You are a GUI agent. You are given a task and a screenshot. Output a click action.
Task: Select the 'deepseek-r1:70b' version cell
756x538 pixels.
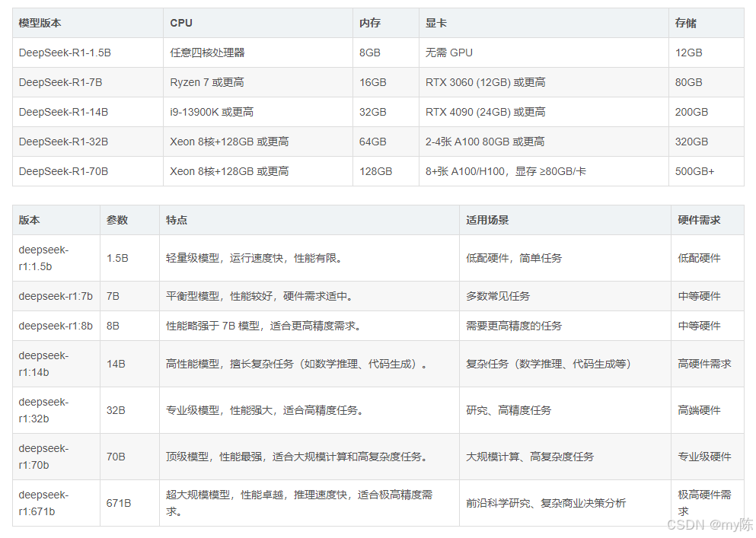click(x=56, y=457)
